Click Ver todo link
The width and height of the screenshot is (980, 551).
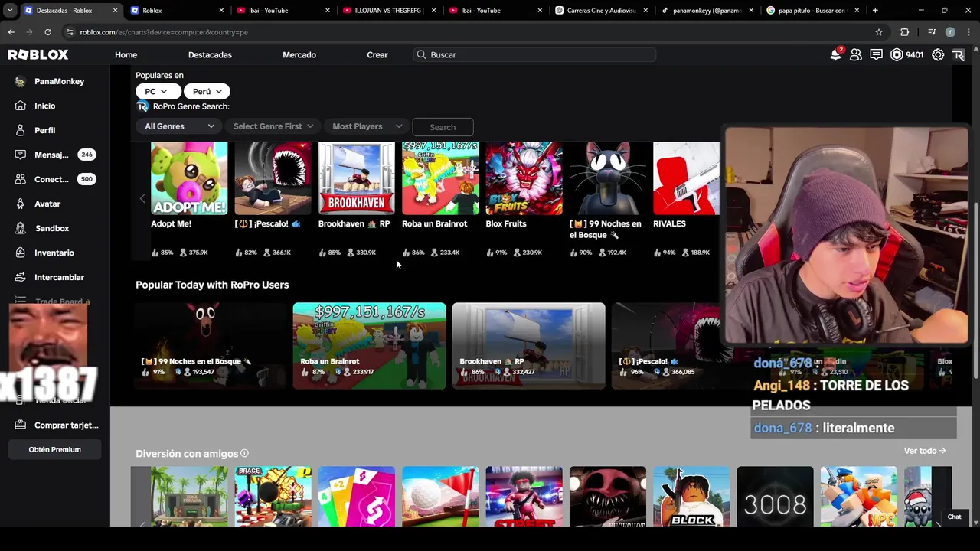(x=924, y=451)
